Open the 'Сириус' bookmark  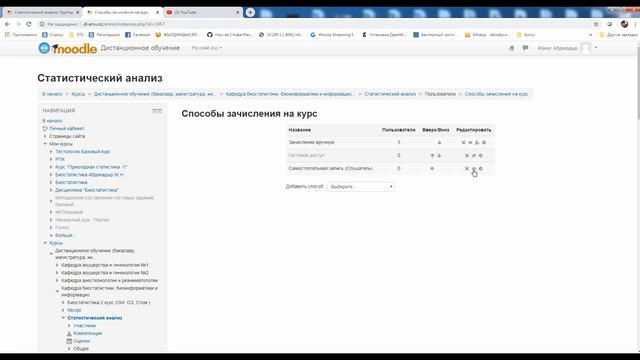pyautogui.click(x=53, y=35)
